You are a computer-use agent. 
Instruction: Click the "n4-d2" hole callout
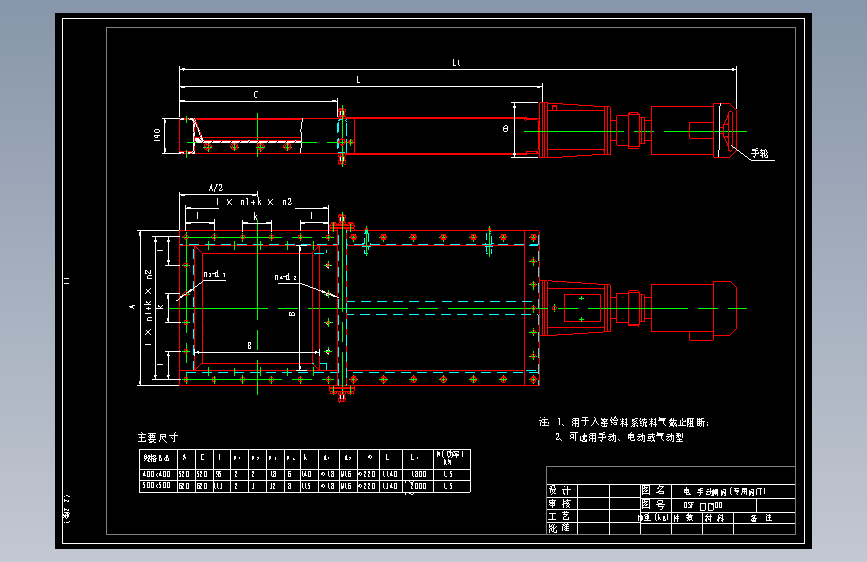286,277
